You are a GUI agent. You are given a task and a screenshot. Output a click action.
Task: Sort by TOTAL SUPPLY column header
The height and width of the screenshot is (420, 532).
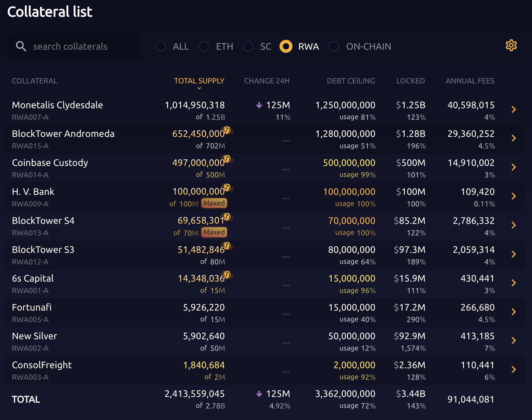tap(199, 81)
